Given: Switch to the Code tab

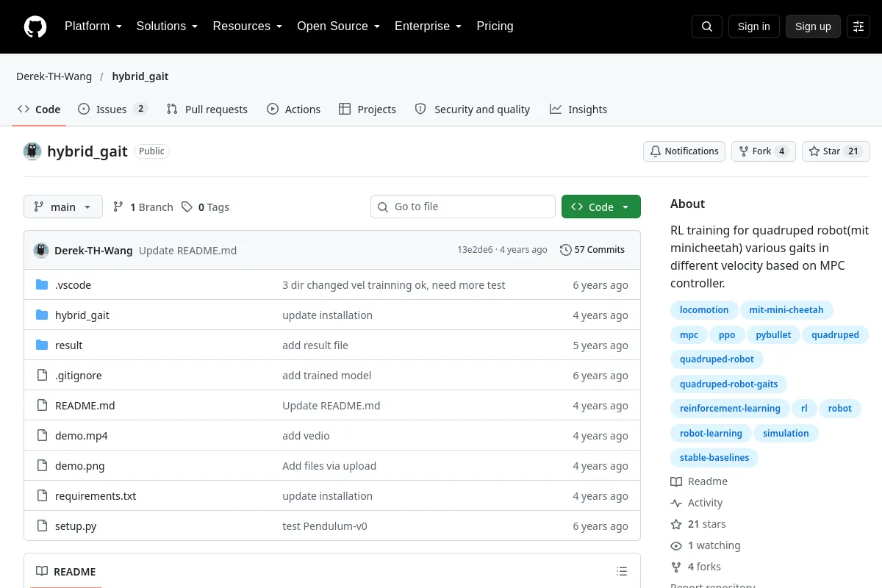Looking at the screenshot, I should tap(39, 110).
